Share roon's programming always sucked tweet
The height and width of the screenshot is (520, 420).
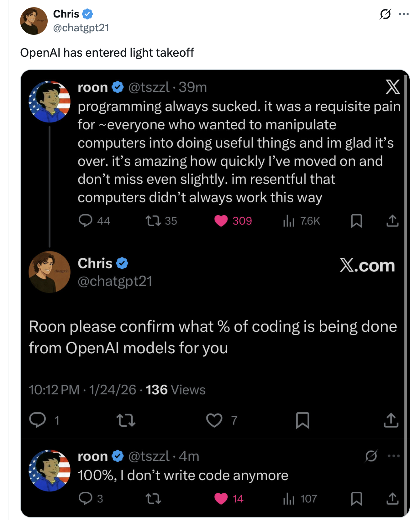tap(392, 221)
